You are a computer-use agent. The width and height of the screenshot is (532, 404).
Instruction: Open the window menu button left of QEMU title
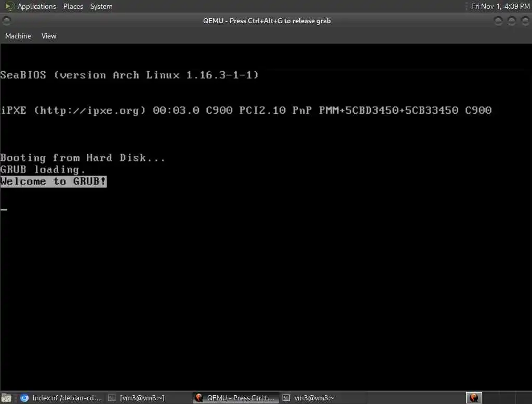pos(6,21)
